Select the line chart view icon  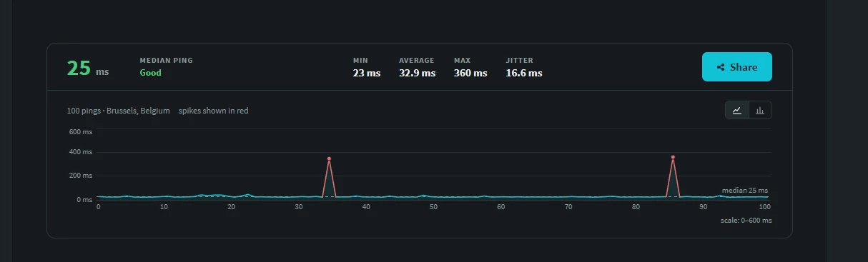(736, 110)
